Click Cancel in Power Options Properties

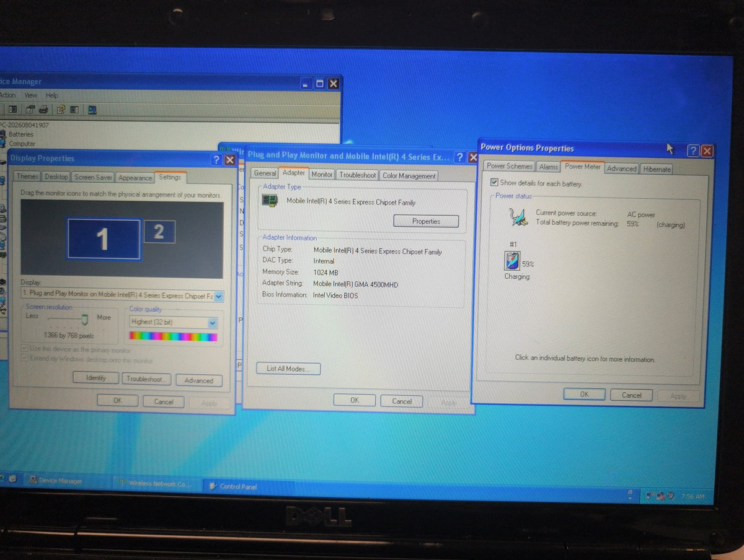point(631,395)
